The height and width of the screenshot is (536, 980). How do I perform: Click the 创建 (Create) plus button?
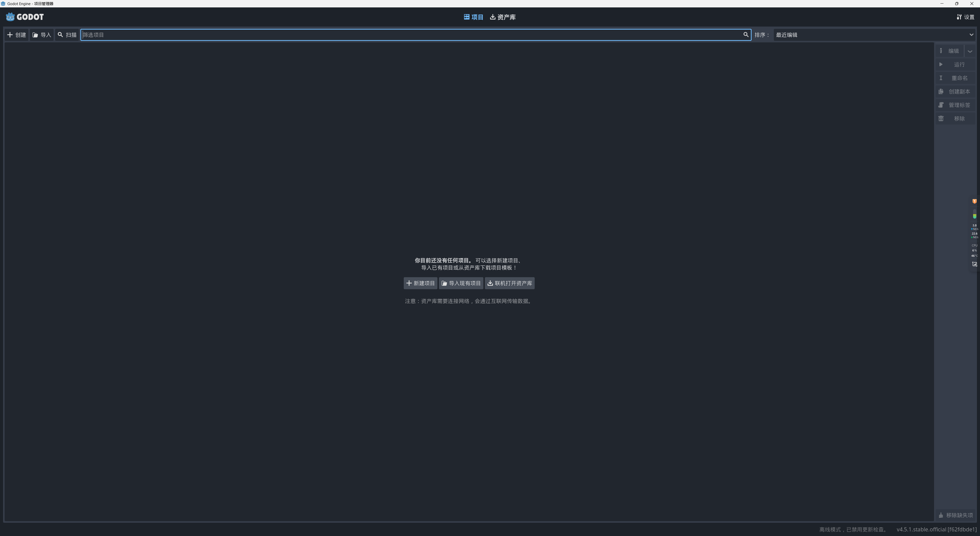click(x=16, y=35)
